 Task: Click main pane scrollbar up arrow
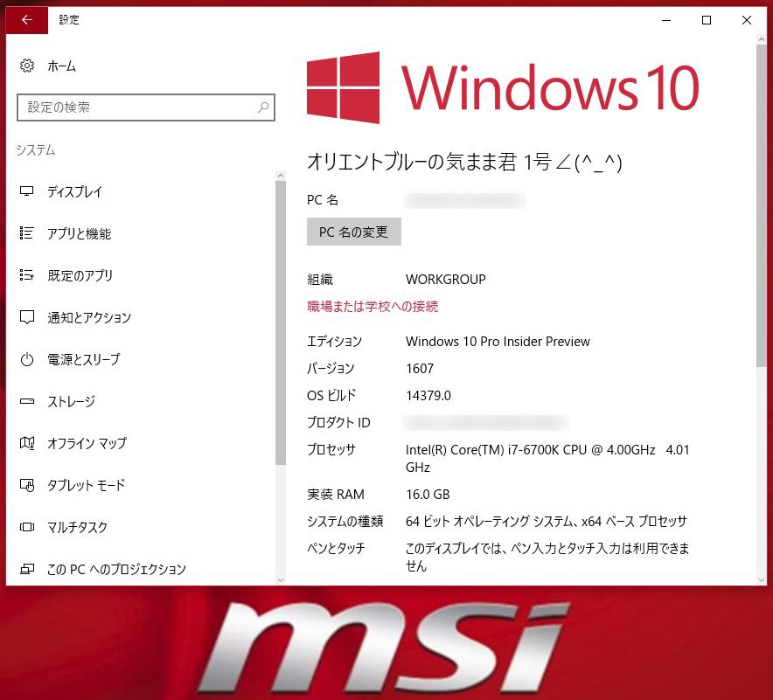pyautogui.click(x=761, y=39)
